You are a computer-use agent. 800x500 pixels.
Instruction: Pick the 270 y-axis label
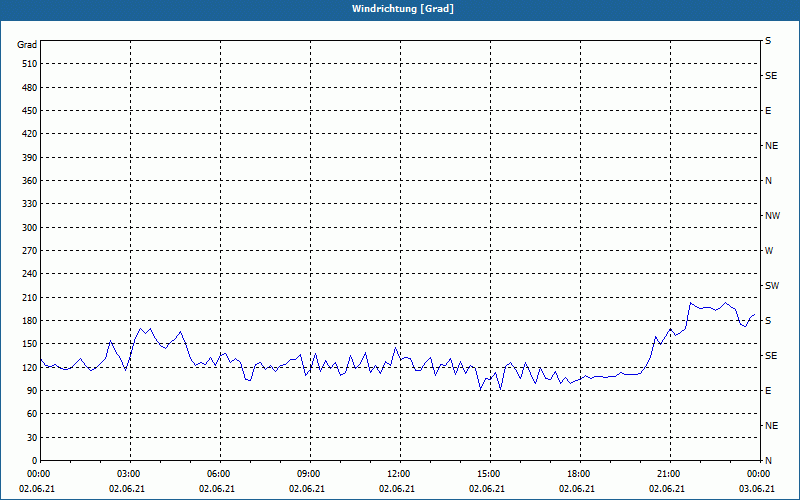tap(30, 251)
